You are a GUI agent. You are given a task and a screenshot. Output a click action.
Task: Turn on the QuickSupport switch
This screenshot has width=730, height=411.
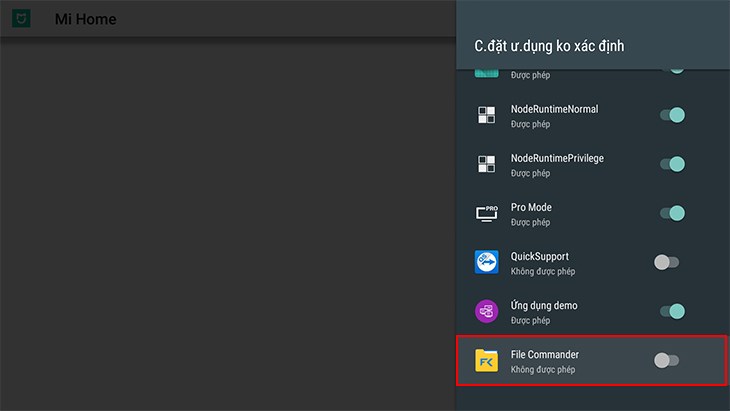click(x=666, y=262)
